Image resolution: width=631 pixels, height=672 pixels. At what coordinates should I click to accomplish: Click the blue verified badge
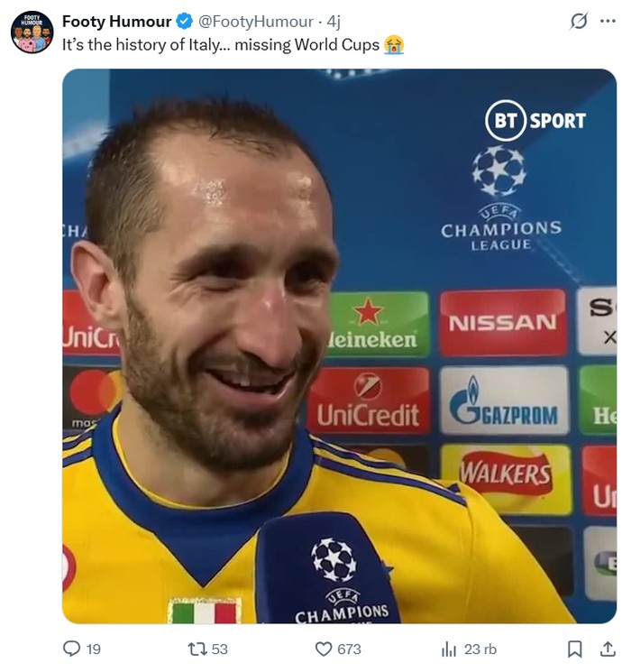pos(185,21)
